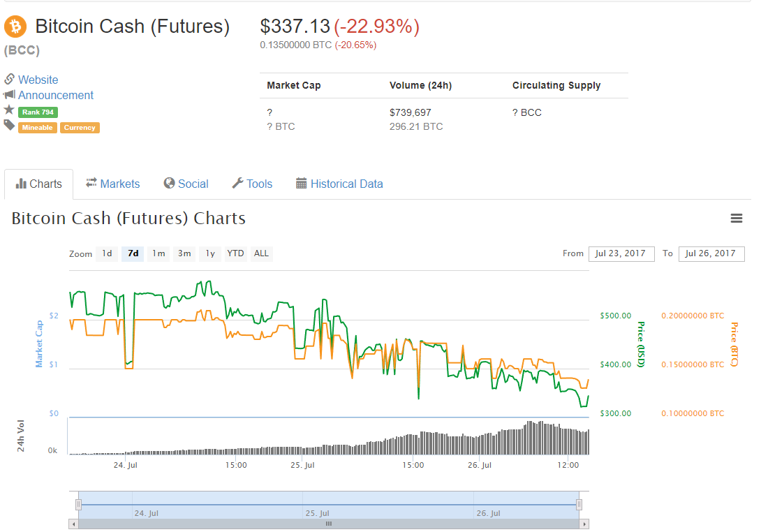The image size is (761, 532).
Task: Click the orange Bitcoin Cash logo icon
Action: tap(15, 27)
